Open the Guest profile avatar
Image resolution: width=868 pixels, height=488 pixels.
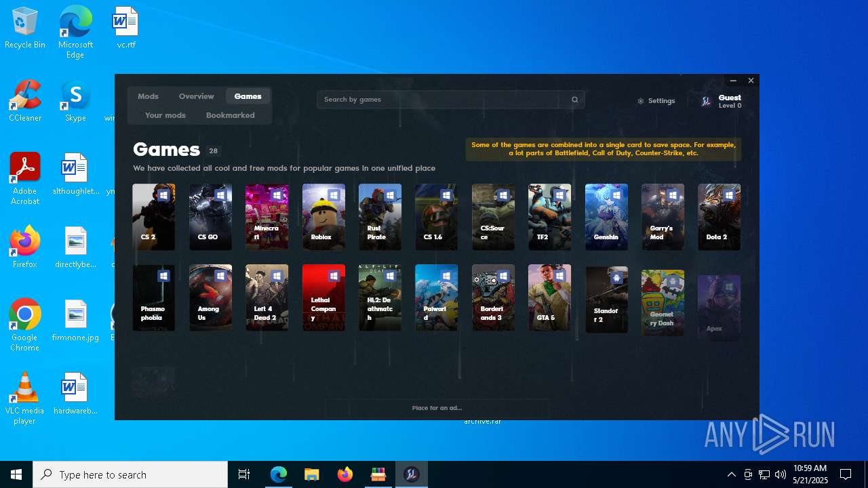(706, 101)
